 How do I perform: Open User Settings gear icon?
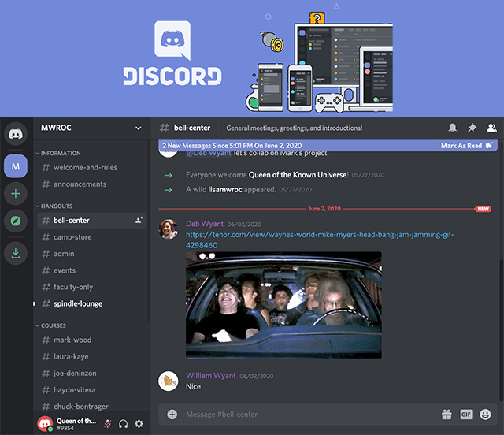click(x=139, y=424)
